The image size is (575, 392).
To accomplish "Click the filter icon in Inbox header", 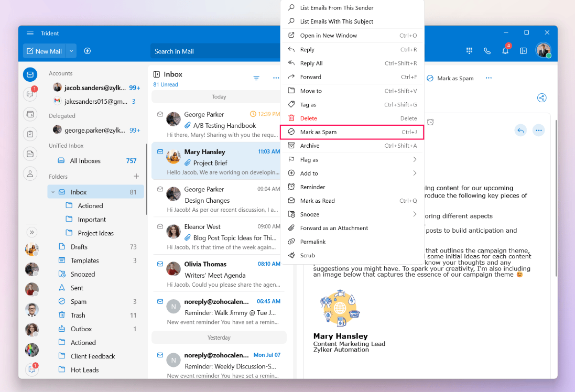I will (256, 78).
